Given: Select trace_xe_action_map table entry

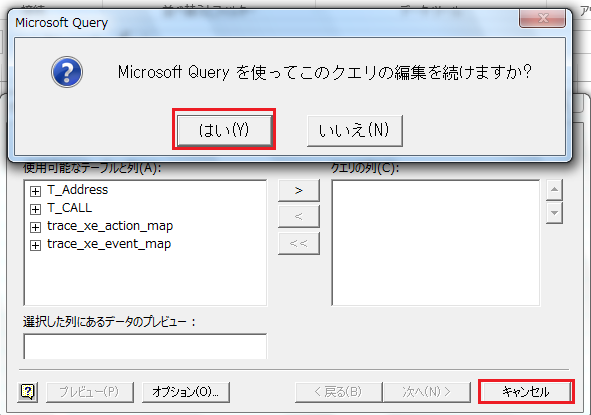Looking at the screenshot, I should (x=110, y=226).
